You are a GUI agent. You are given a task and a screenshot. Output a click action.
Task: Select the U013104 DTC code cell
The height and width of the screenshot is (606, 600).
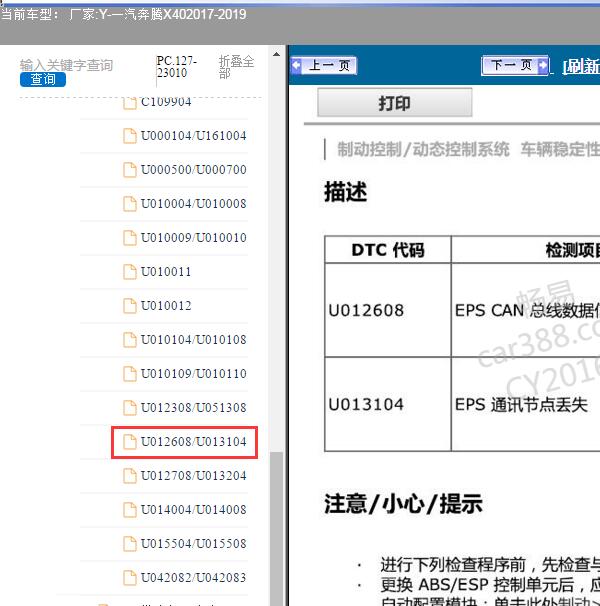point(388,404)
